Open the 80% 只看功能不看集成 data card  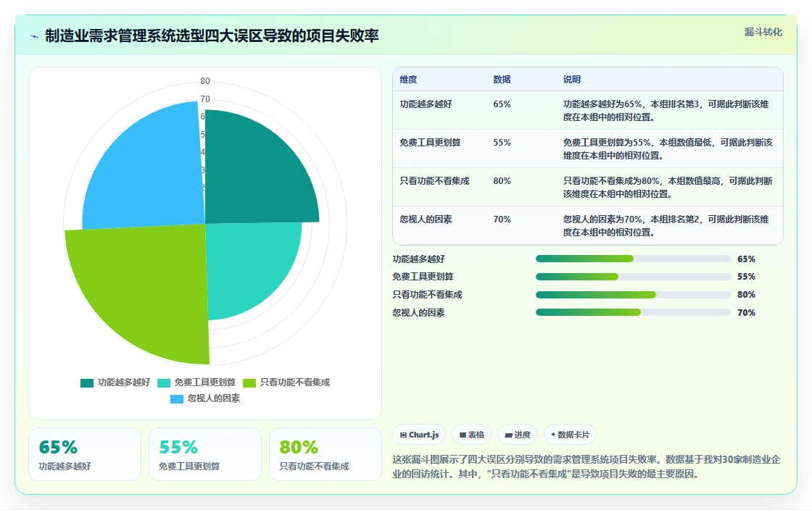(x=326, y=454)
